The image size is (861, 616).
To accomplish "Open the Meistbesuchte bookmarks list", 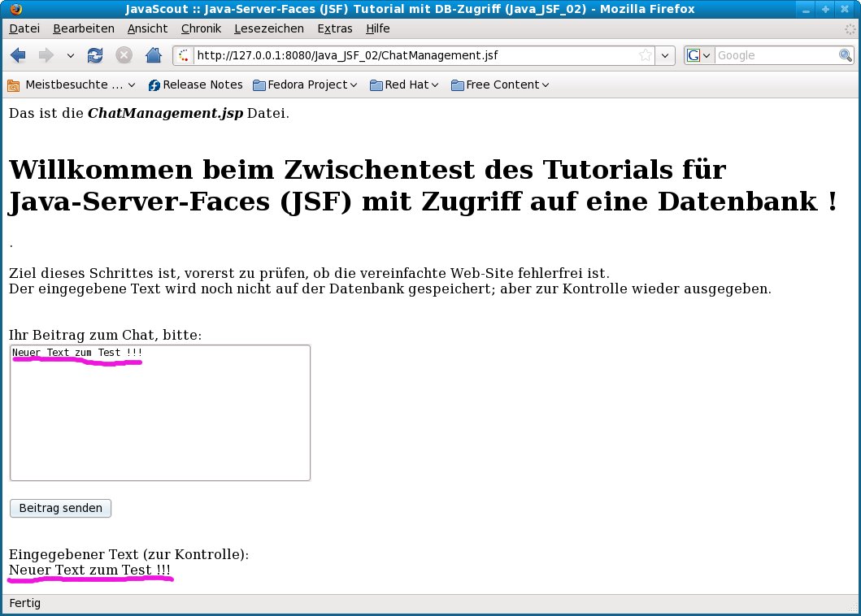I will (72, 85).
